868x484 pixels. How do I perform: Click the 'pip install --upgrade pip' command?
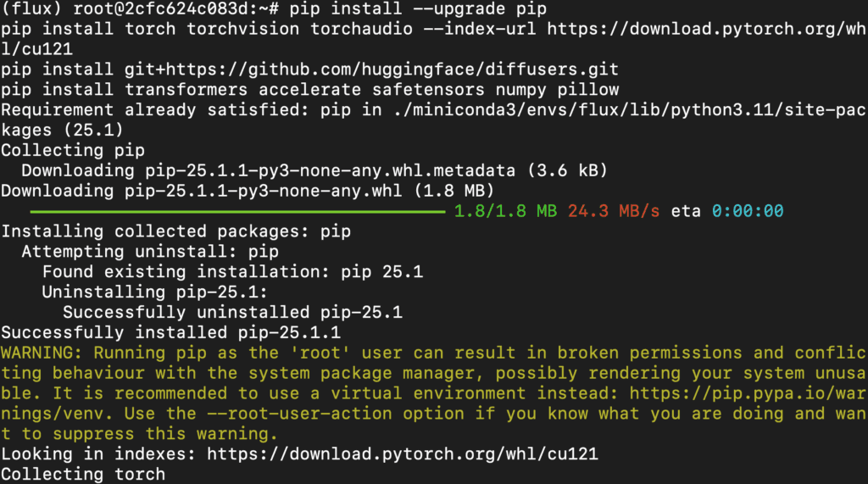[x=418, y=8]
